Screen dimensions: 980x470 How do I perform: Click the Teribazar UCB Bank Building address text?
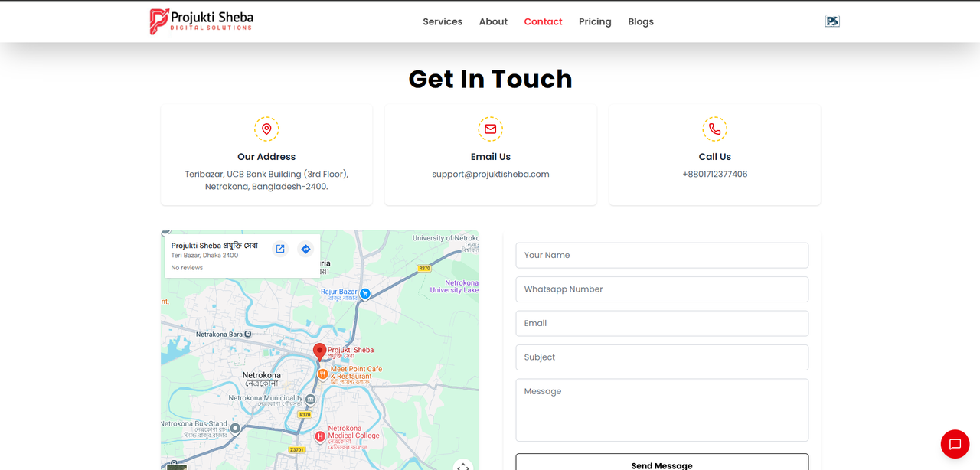coord(266,180)
